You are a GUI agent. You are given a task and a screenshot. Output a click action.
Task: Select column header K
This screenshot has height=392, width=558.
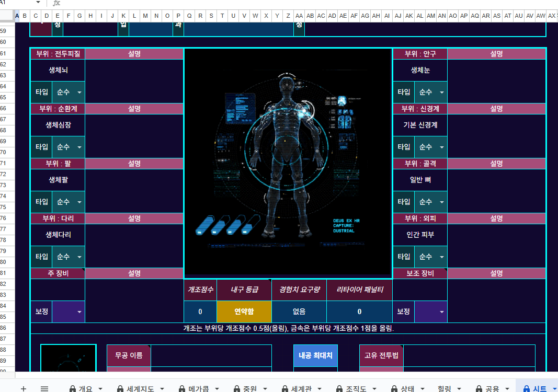click(x=123, y=16)
